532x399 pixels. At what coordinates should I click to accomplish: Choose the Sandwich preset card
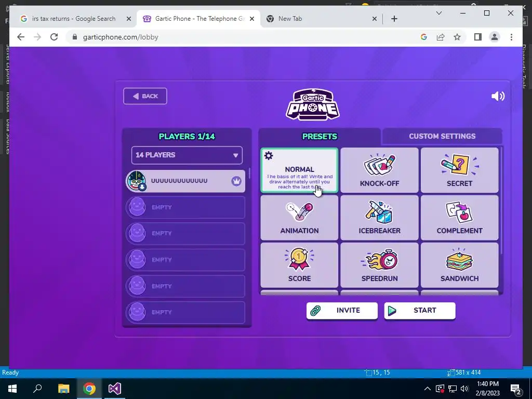pyautogui.click(x=459, y=265)
